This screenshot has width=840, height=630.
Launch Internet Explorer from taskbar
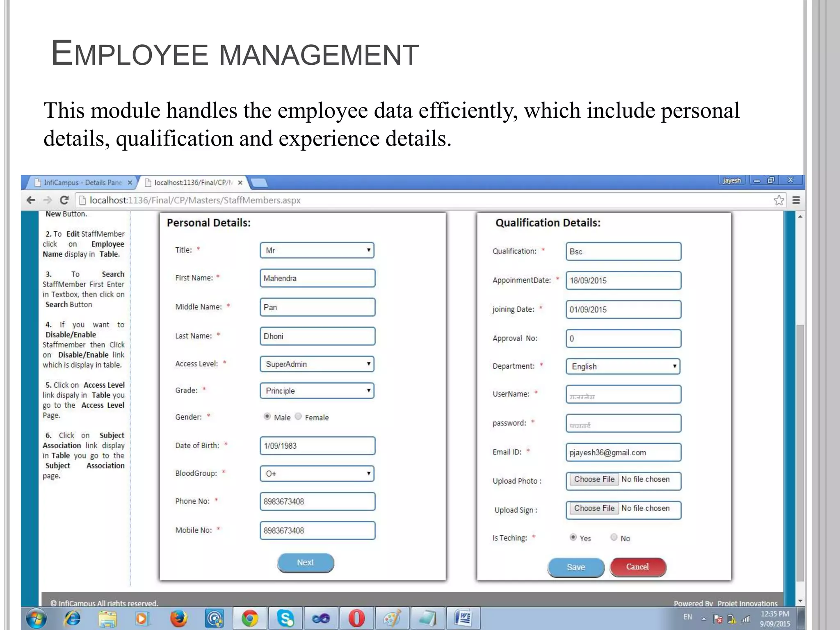click(72, 618)
